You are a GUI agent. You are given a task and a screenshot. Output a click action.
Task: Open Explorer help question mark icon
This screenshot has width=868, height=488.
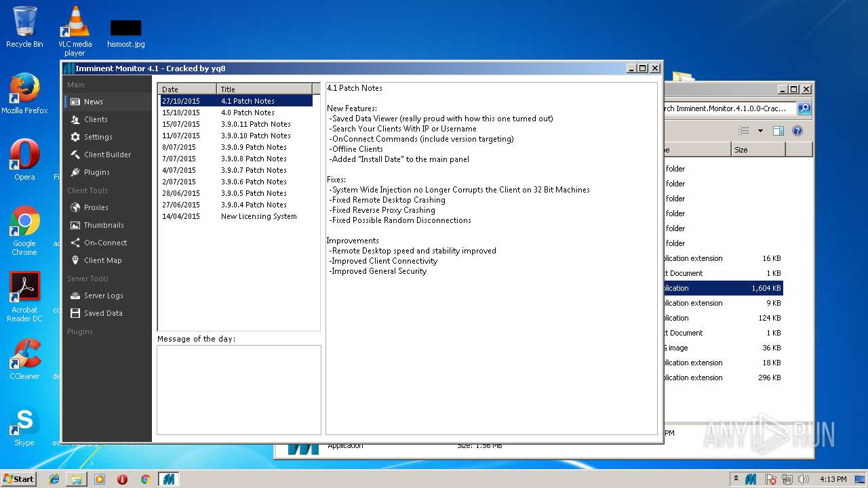797,131
